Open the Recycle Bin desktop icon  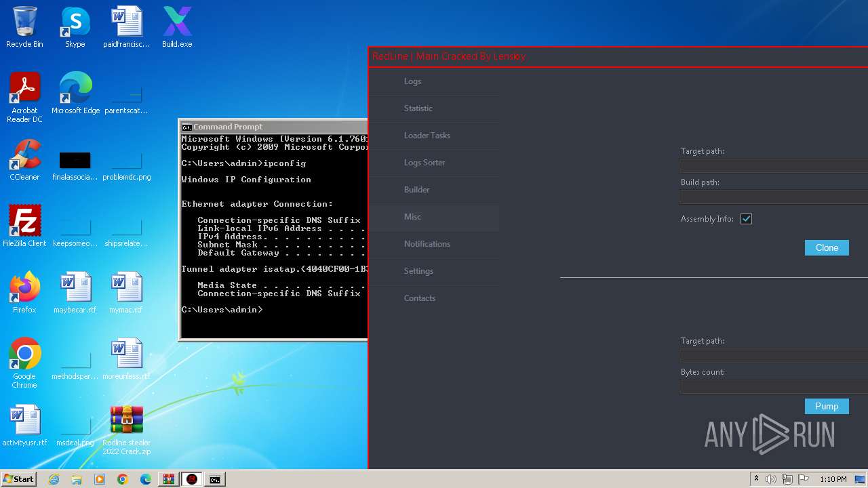[x=24, y=27]
